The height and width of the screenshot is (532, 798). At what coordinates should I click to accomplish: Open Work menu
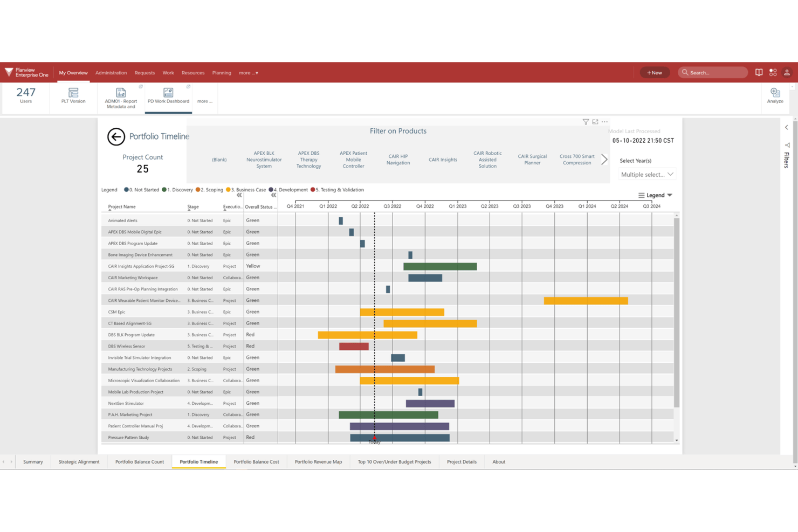pos(168,73)
